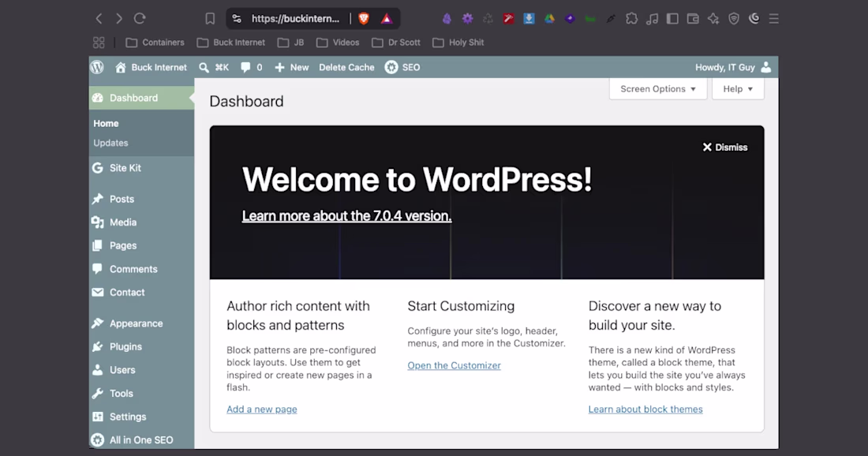The image size is (868, 456).
Task: Open the Plugins menu
Action: pyautogui.click(x=142, y=346)
